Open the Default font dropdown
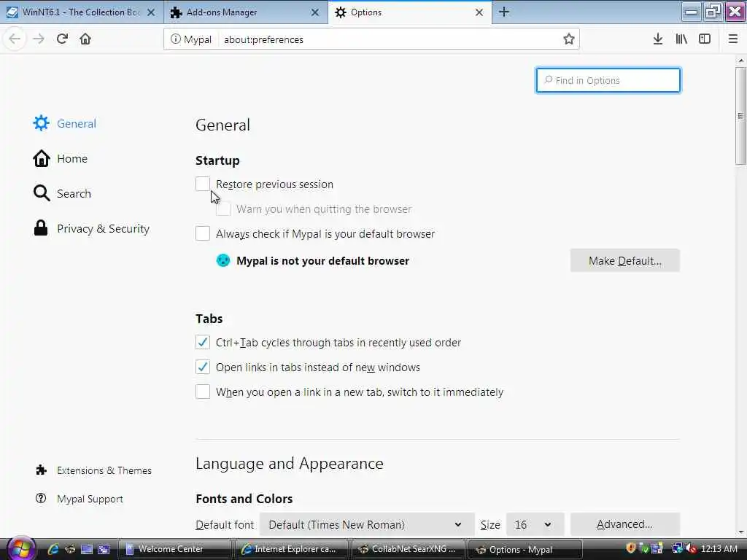The width and height of the screenshot is (747, 560). [x=367, y=524]
